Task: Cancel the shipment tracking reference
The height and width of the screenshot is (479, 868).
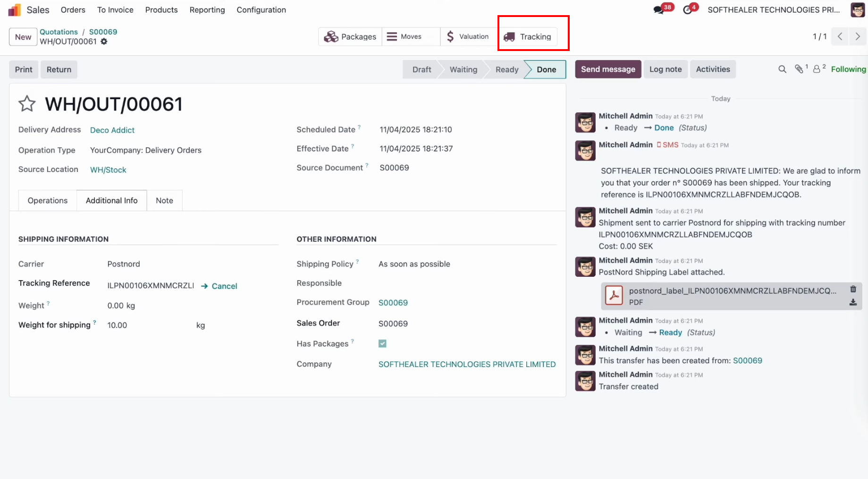Action: [x=219, y=286]
